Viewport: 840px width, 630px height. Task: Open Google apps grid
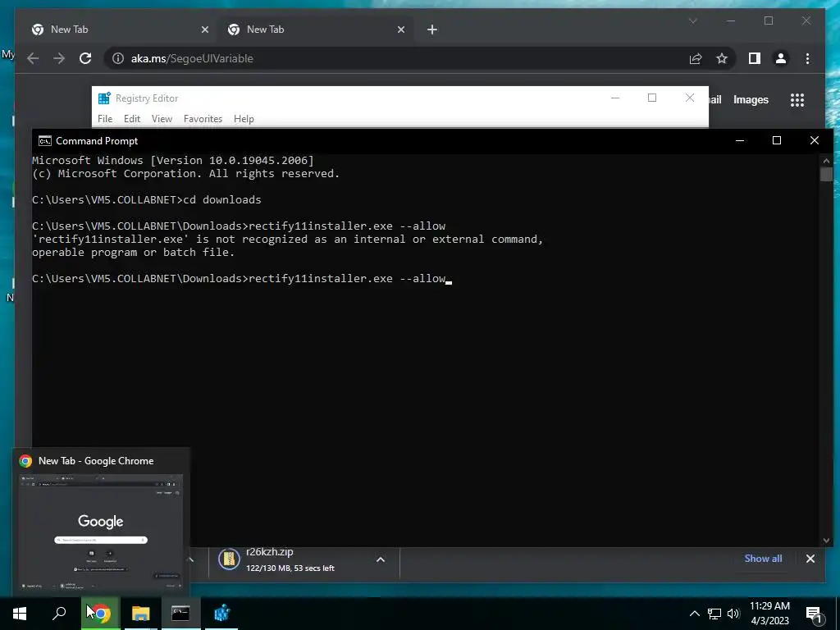click(x=797, y=99)
